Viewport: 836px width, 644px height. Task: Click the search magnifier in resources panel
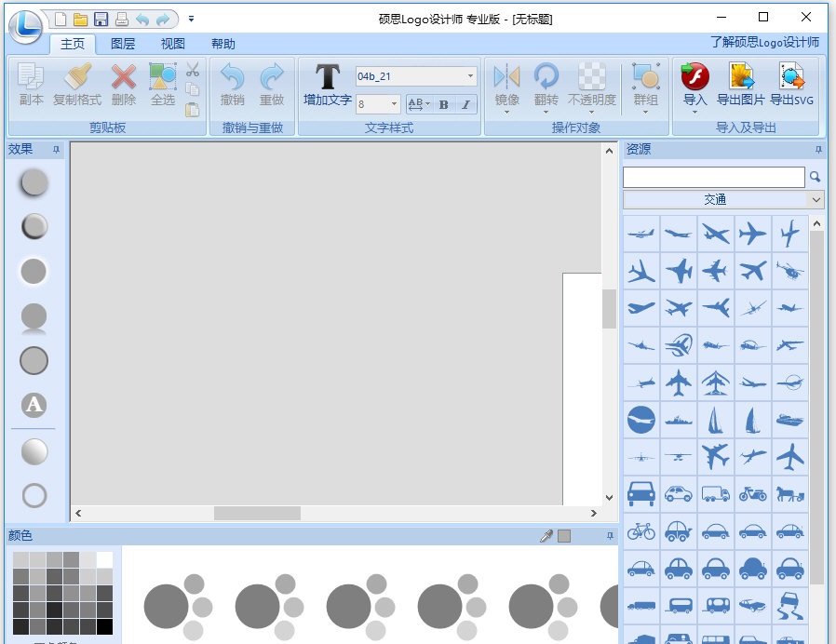tap(816, 177)
